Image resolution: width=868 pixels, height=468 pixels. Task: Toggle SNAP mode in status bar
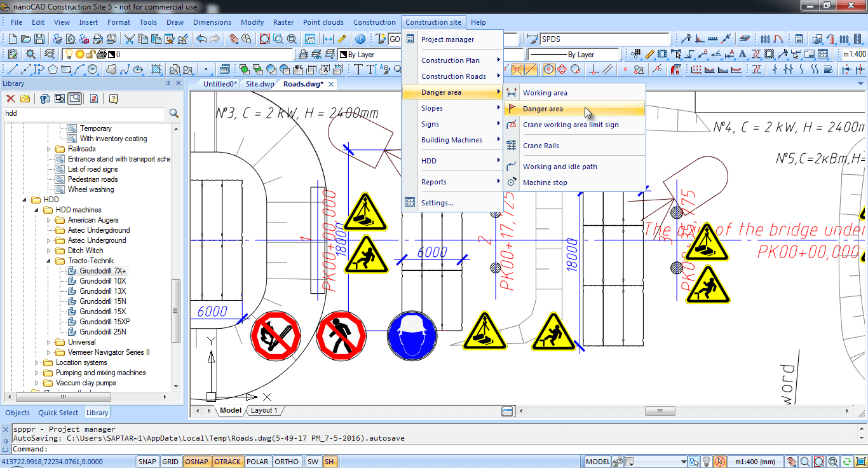[x=147, y=462]
